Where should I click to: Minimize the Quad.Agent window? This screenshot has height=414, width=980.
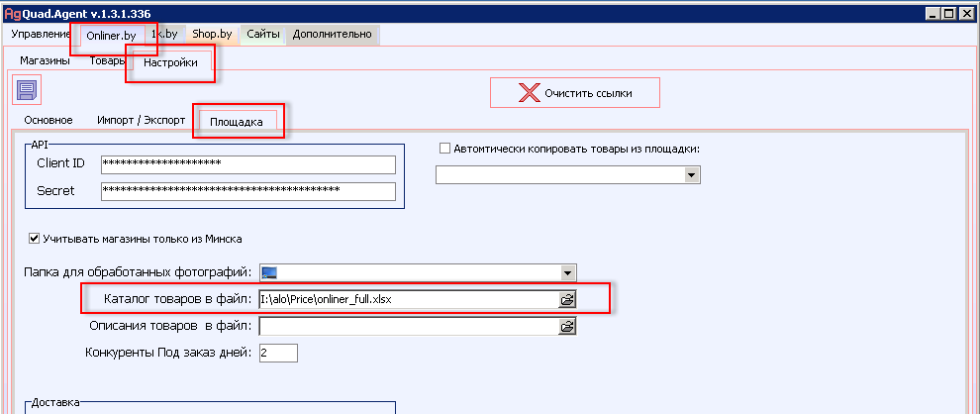pos(933,13)
